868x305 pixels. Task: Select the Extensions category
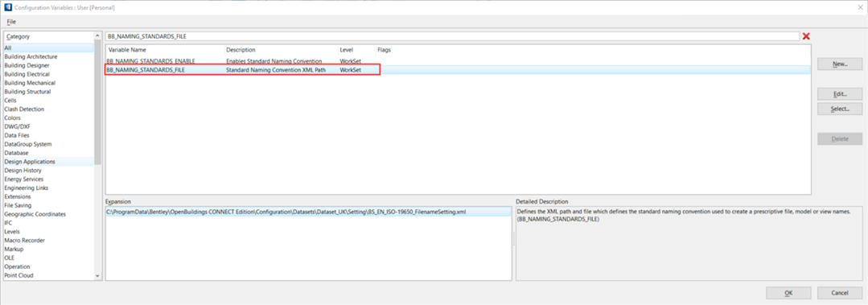pos(49,196)
